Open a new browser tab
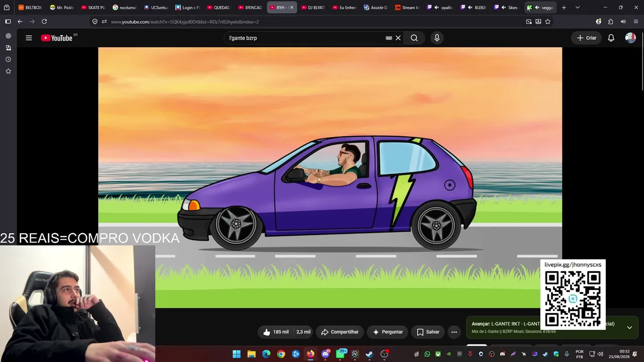This screenshot has height=362, width=644. tap(564, 8)
